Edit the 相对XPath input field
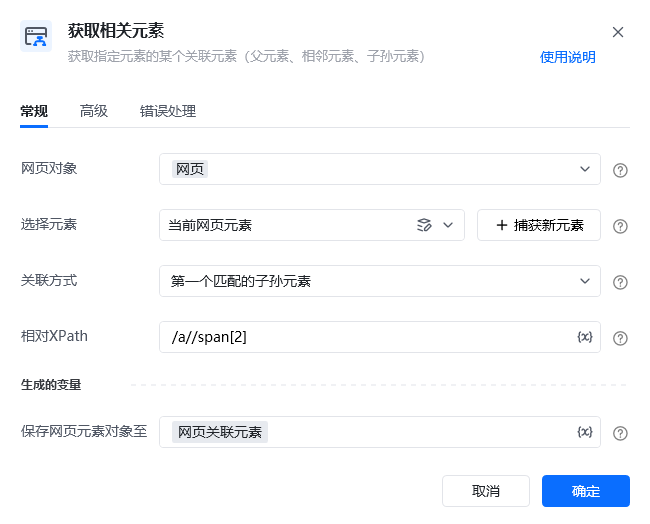 [380, 337]
